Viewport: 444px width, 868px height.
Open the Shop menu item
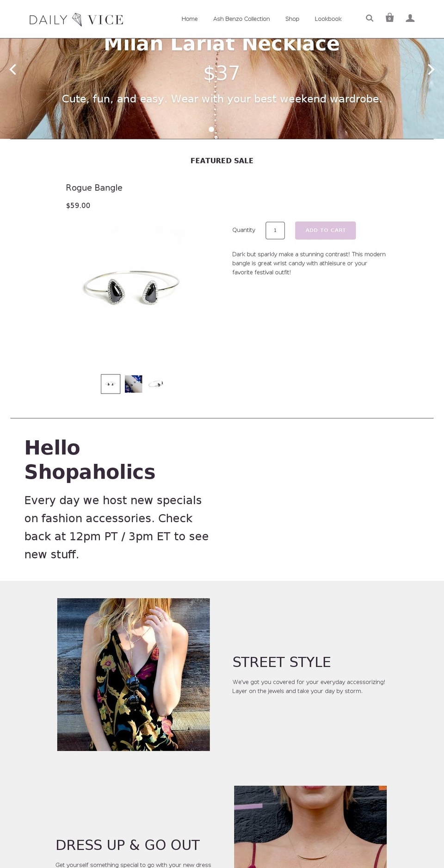(x=292, y=19)
